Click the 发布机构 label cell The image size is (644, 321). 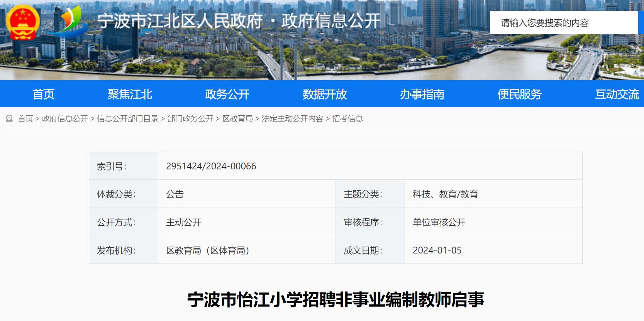(x=124, y=250)
